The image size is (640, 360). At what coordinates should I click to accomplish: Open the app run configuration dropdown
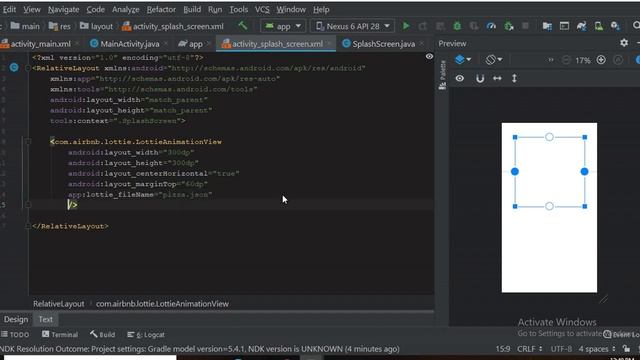pos(282,26)
